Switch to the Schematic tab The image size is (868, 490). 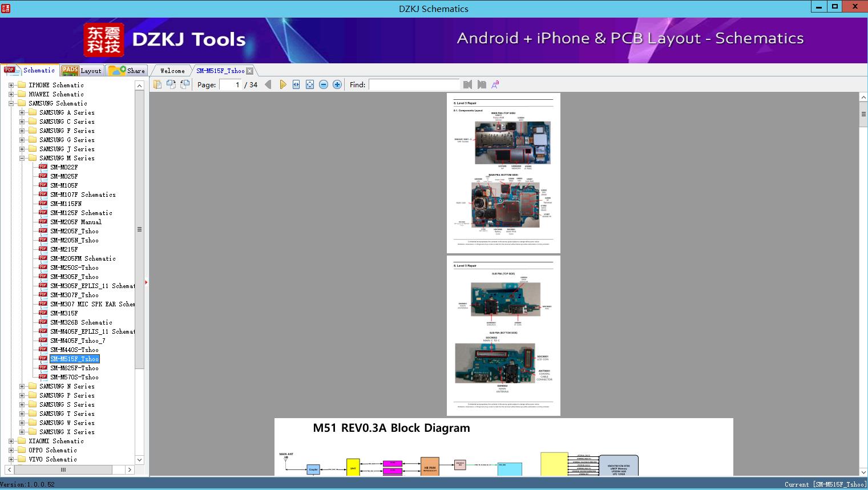click(x=30, y=70)
